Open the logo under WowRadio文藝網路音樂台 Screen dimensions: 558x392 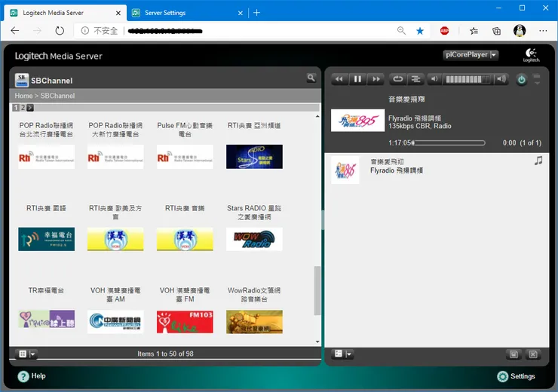254,322
